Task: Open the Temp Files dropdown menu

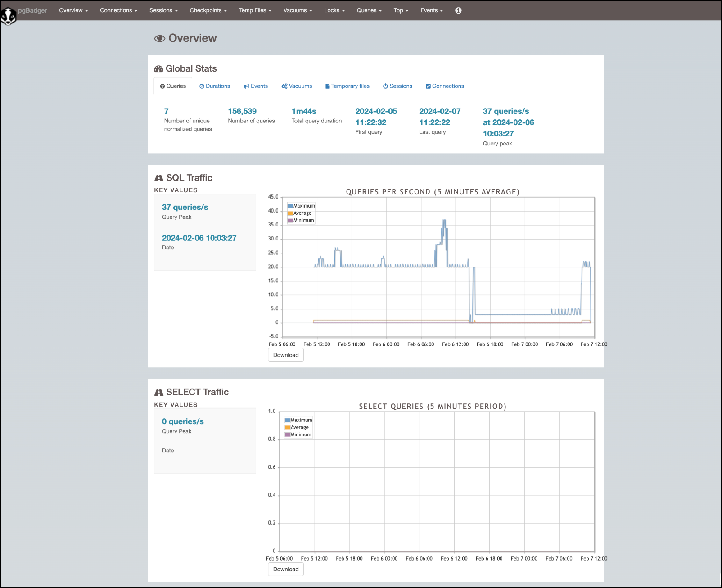Action: tap(255, 10)
